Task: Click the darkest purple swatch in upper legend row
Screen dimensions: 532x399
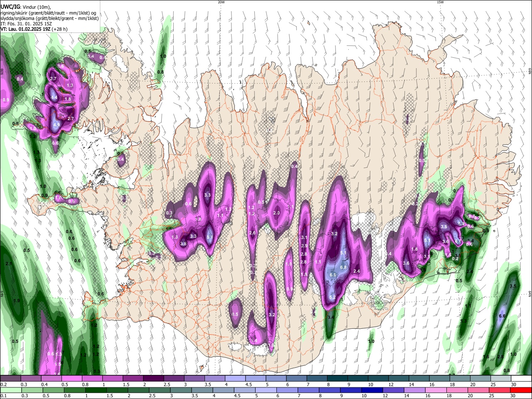Action: click(153, 378)
